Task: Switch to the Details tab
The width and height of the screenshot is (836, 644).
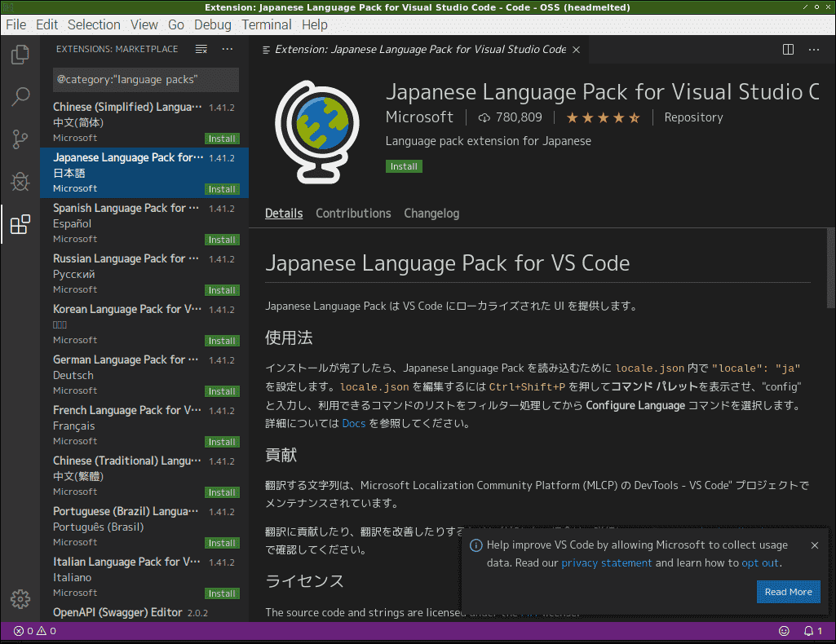Action: click(x=284, y=214)
